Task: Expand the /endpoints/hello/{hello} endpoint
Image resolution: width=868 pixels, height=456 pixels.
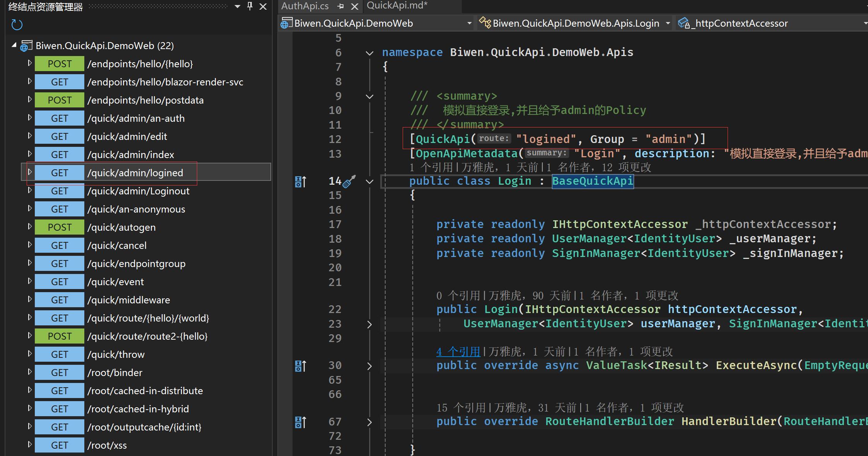Action: [x=29, y=63]
